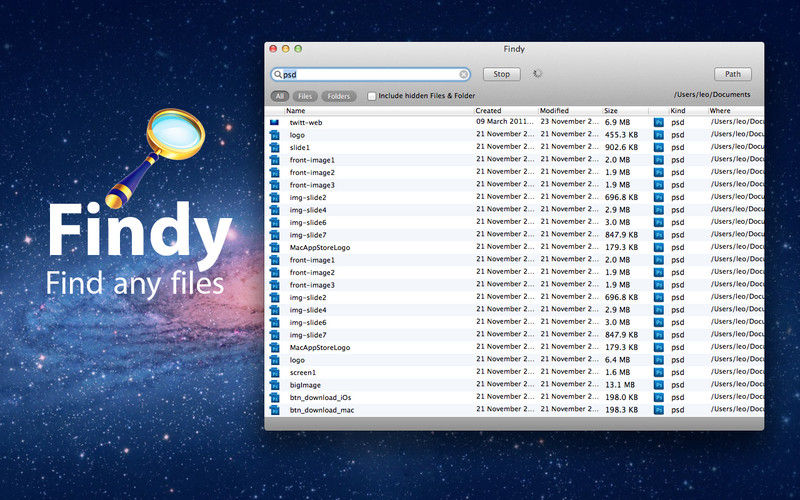This screenshot has height=500, width=800.
Task: Click the Photoshop kind icon in the screen1 row
Action: (x=659, y=372)
